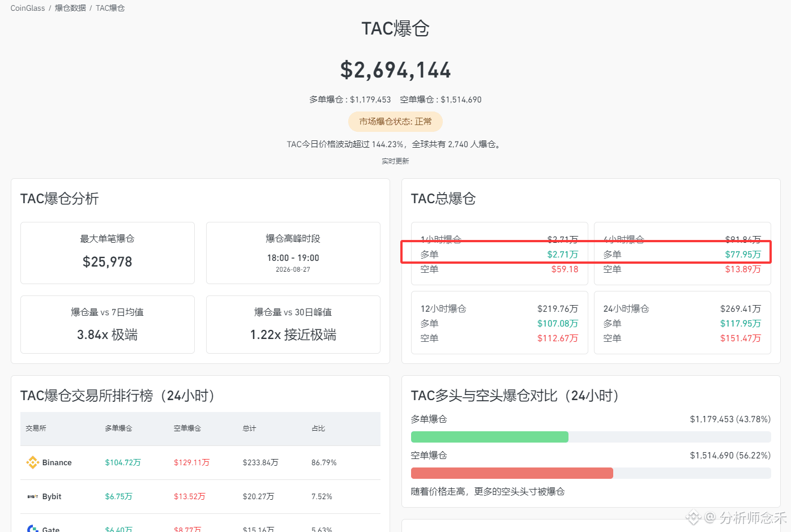Click the TAC多头与空头爆仓对比（24小时）heading
Image resolution: width=791 pixels, height=532 pixels.
coord(515,396)
